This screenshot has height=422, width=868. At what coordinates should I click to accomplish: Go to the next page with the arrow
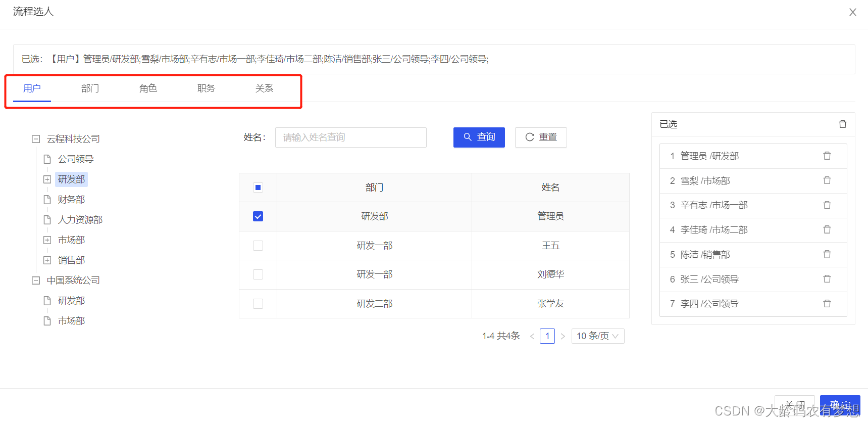coord(563,336)
